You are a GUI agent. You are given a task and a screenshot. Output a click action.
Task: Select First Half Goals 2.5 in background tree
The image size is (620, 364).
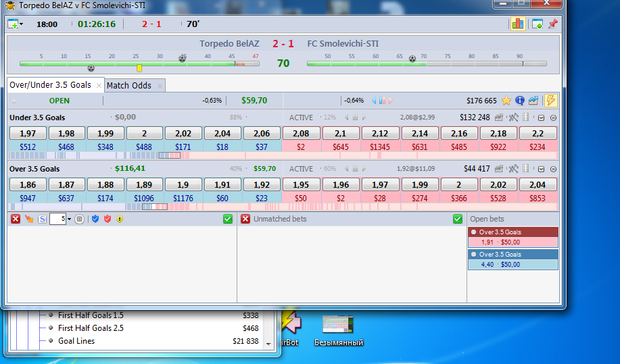click(x=91, y=328)
